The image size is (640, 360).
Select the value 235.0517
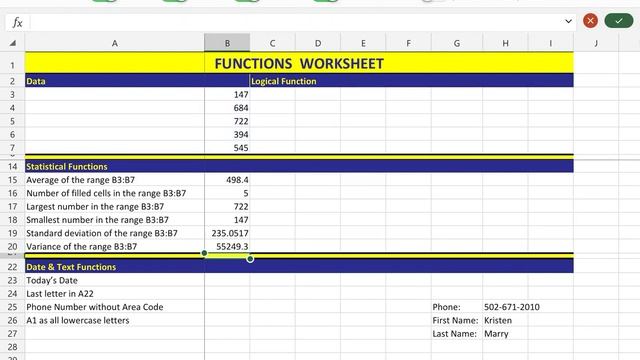[227, 233]
